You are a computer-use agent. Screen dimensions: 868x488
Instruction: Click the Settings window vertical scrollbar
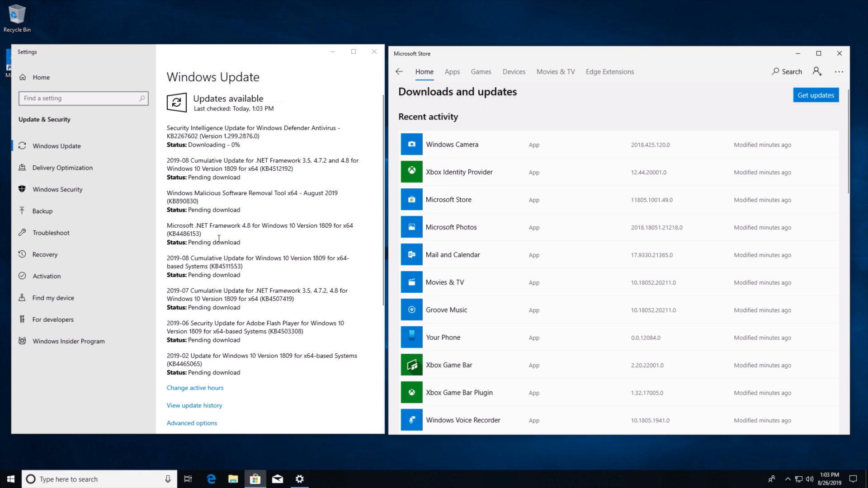(383, 201)
